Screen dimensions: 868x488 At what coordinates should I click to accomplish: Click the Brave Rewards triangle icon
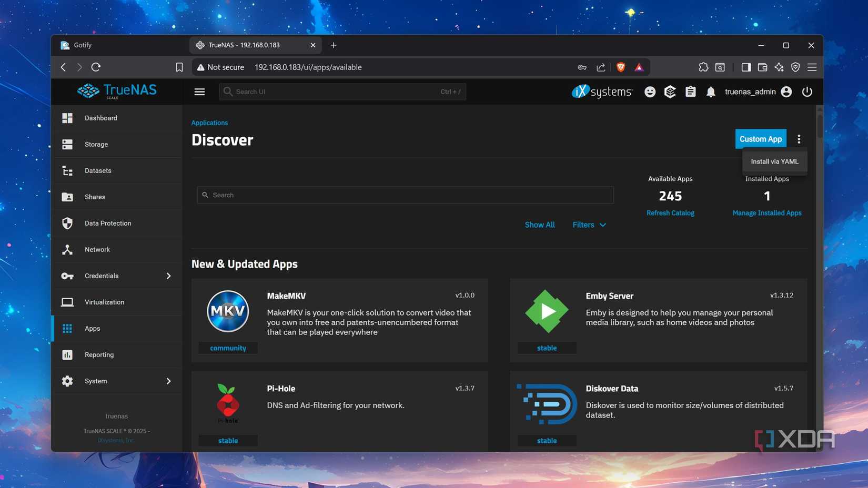(639, 67)
